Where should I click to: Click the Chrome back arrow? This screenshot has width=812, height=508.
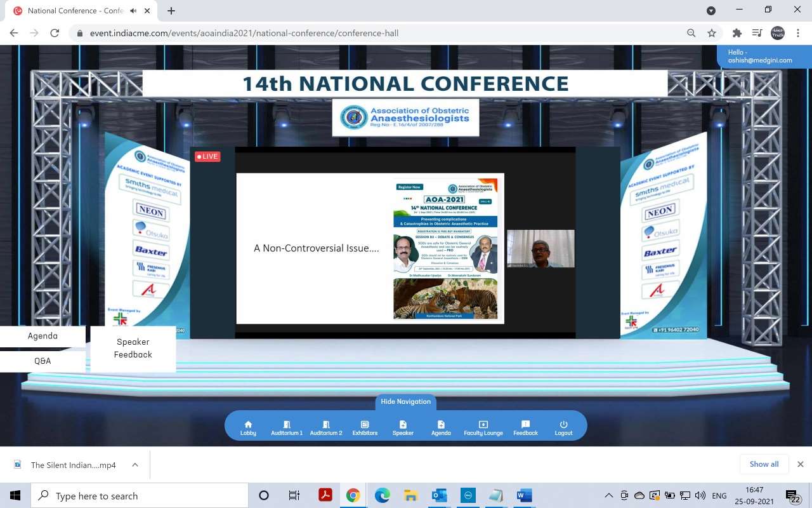tap(14, 33)
